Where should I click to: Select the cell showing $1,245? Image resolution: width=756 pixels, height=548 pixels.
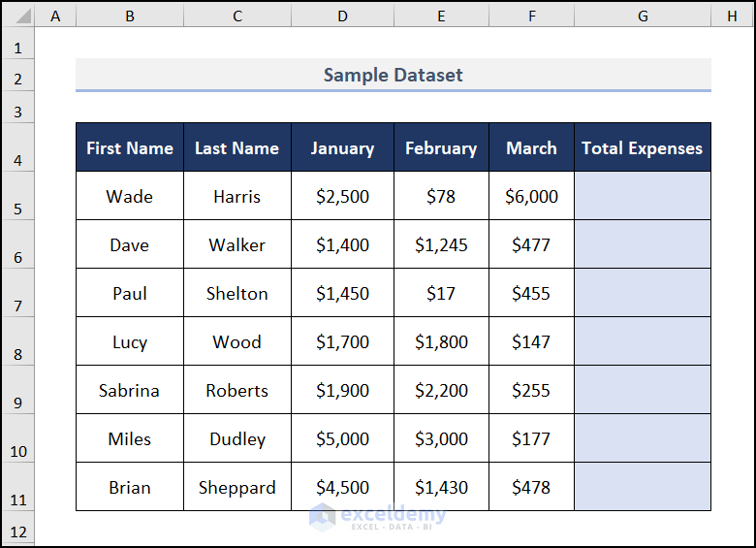coord(441,245)
